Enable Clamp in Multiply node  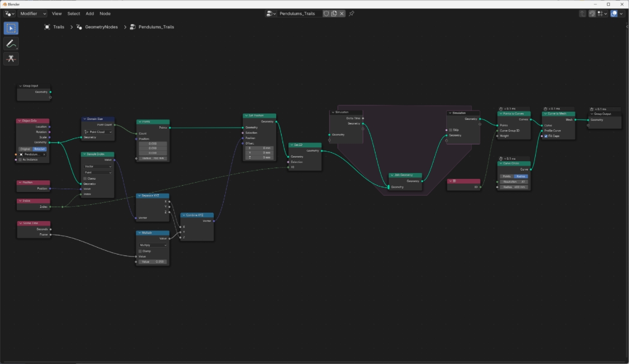pos(140,251)
